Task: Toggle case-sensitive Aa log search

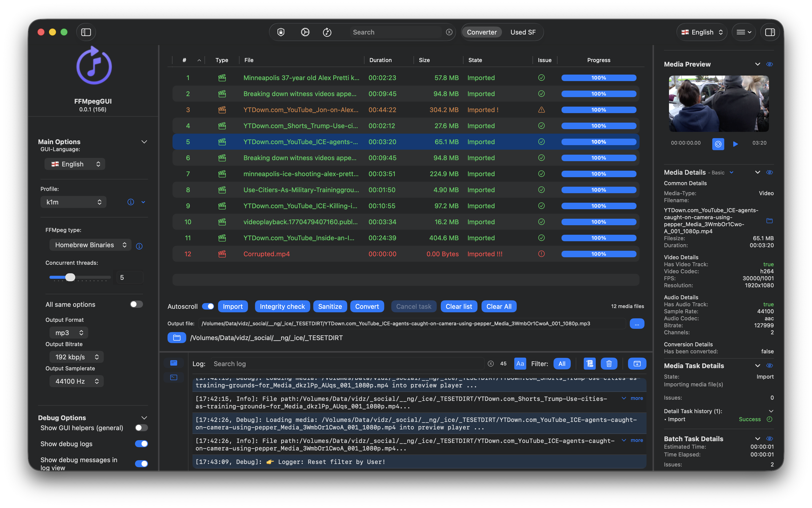Action: (520, 364)
